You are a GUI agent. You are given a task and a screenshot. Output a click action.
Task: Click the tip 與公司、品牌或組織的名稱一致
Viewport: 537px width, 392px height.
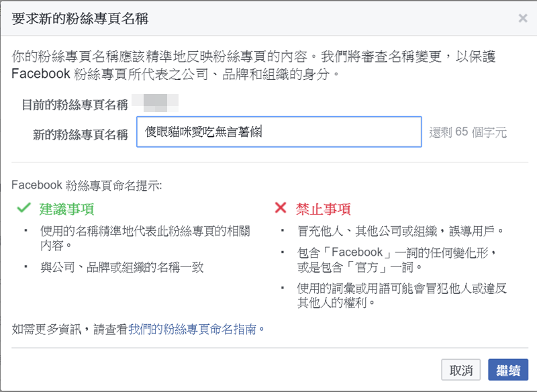coord(121,267)
